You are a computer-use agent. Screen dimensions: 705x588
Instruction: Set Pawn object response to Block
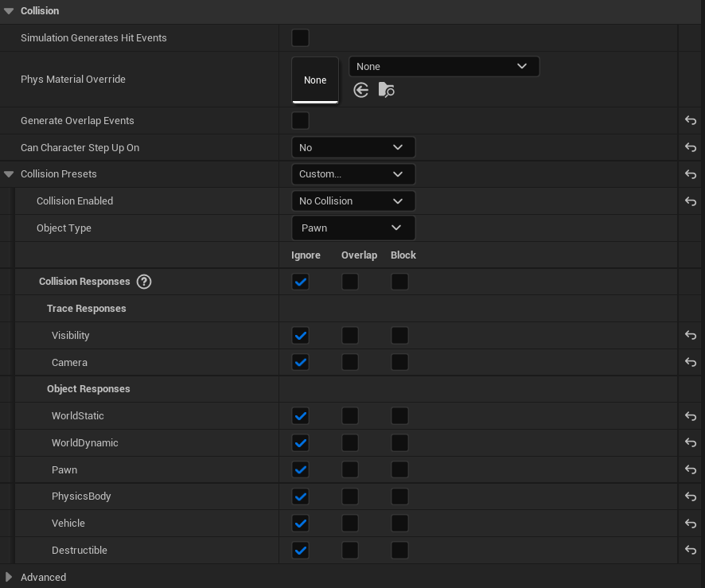point(399,469)
